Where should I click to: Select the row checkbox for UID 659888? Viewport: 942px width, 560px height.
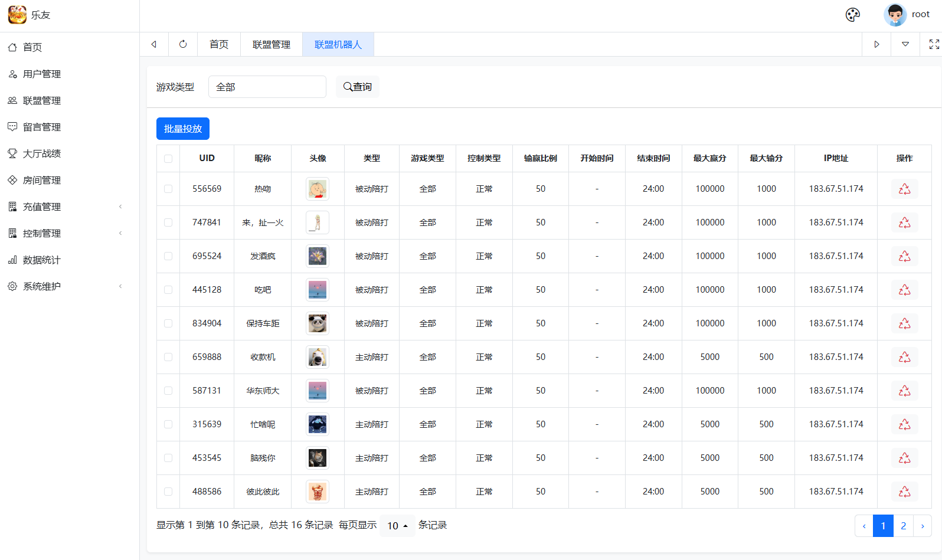pos(168,357)
